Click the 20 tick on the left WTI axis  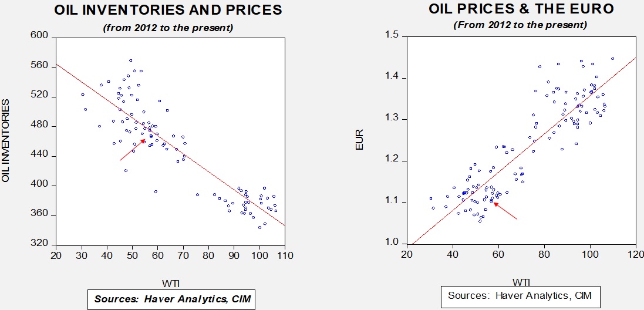coord(56,255)
